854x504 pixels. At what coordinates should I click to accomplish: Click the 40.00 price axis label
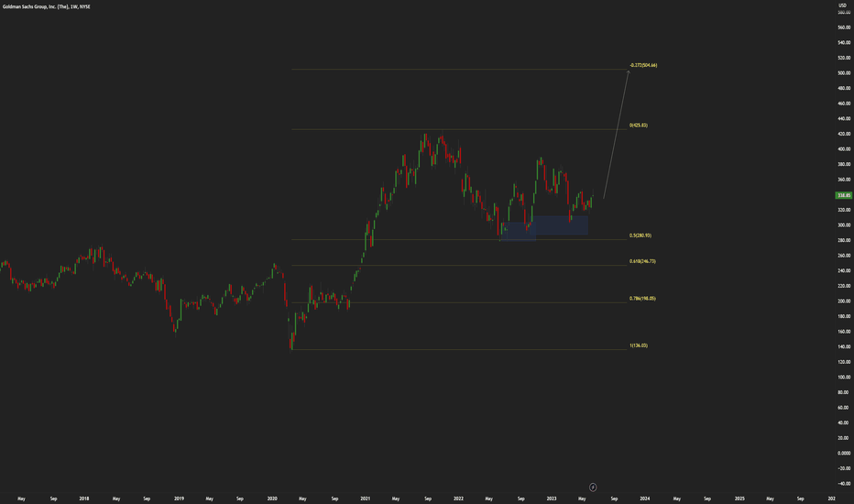click(845, 422)
